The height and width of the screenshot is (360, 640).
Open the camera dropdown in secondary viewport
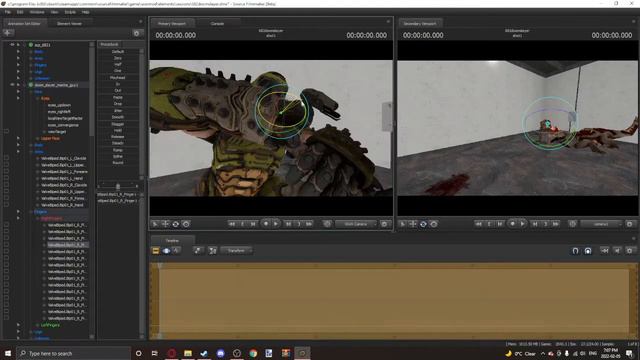click(x=602, y=224)
